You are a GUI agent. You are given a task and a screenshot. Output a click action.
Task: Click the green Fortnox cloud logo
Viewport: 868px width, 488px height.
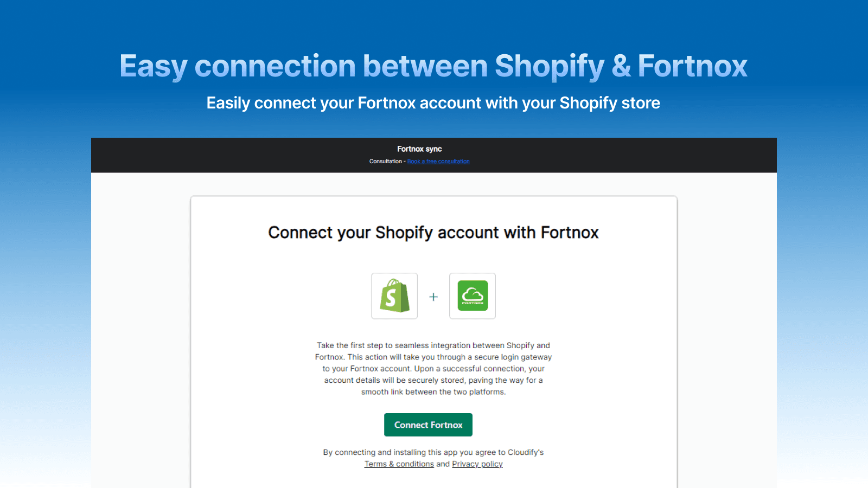tap(473, 296)
